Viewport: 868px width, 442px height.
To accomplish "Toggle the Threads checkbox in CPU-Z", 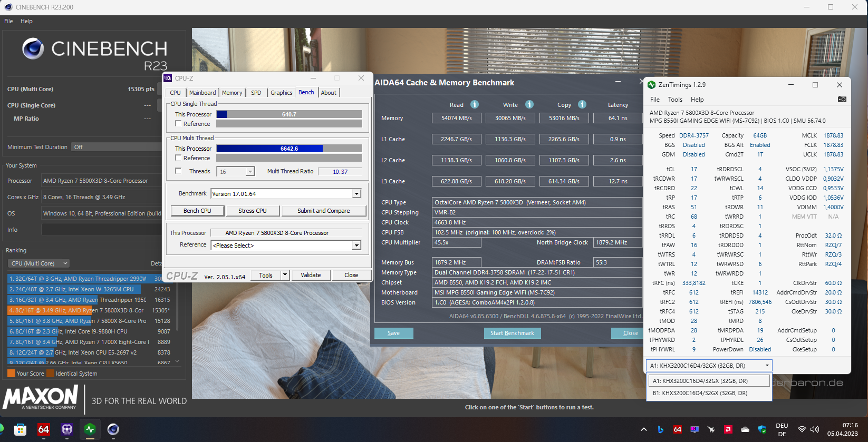I will (178, 171).
